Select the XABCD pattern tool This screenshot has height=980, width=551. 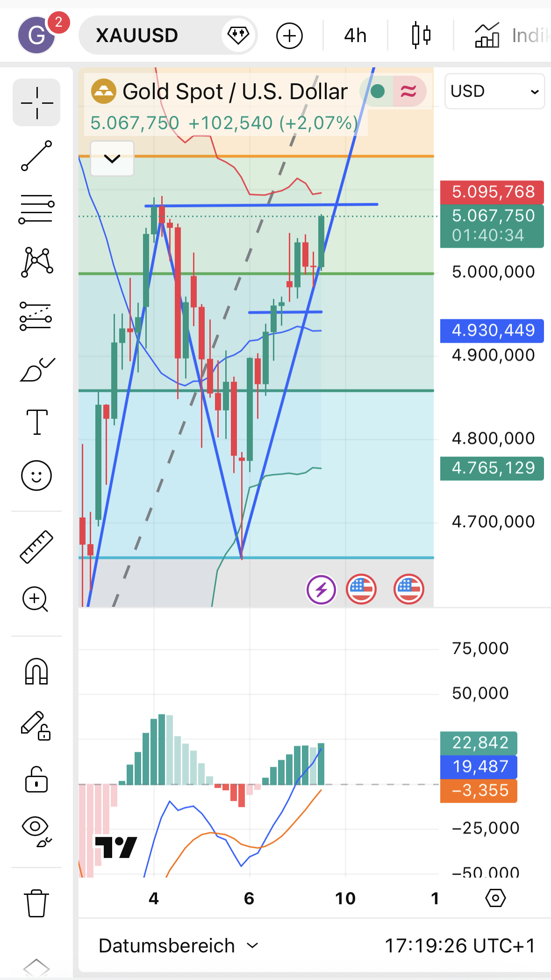[x=36, y=262]
